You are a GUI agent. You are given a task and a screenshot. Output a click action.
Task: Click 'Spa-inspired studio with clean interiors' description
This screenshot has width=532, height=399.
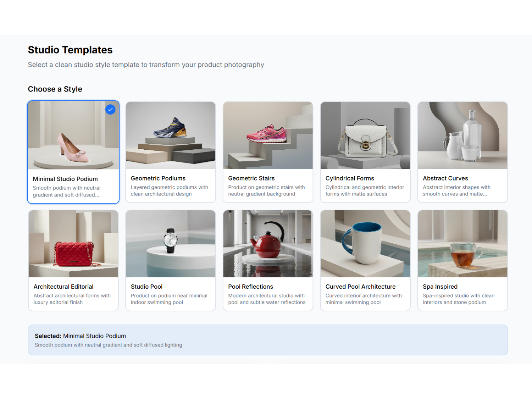pyautogui.click(x=458, y=299)
